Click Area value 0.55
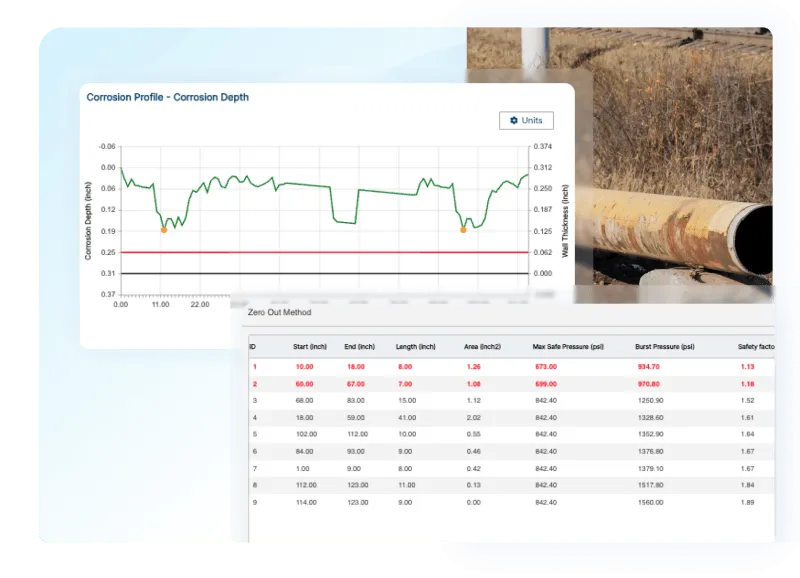The image size is (800, 578). pyautogui.click(x=473, y=434)
